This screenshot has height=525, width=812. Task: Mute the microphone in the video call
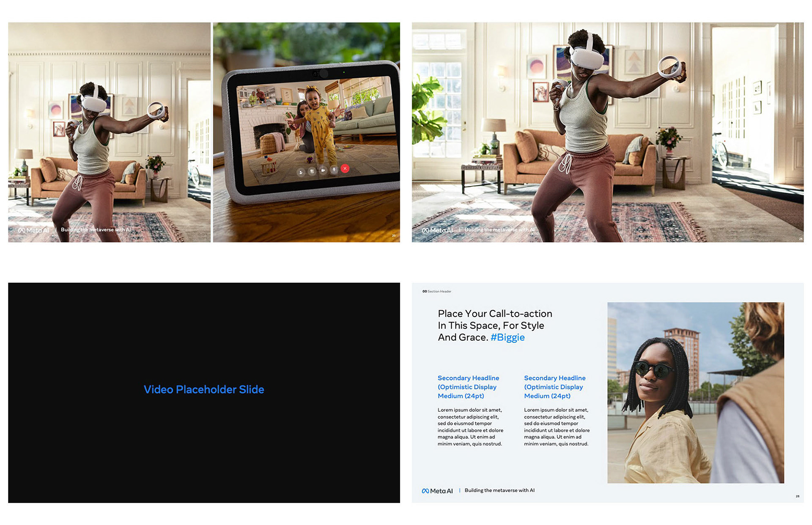tap(334, 170)
